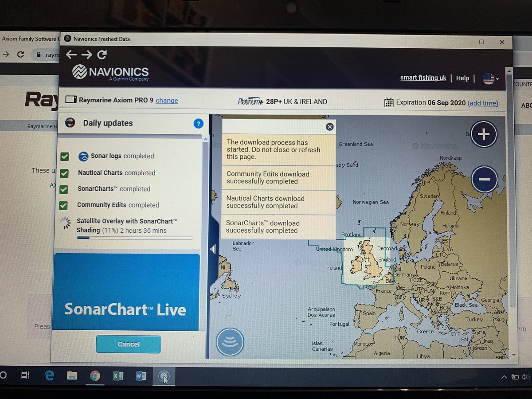Open the Help menu item
Screen dimensions: 532x399
(x=462, y=78)
